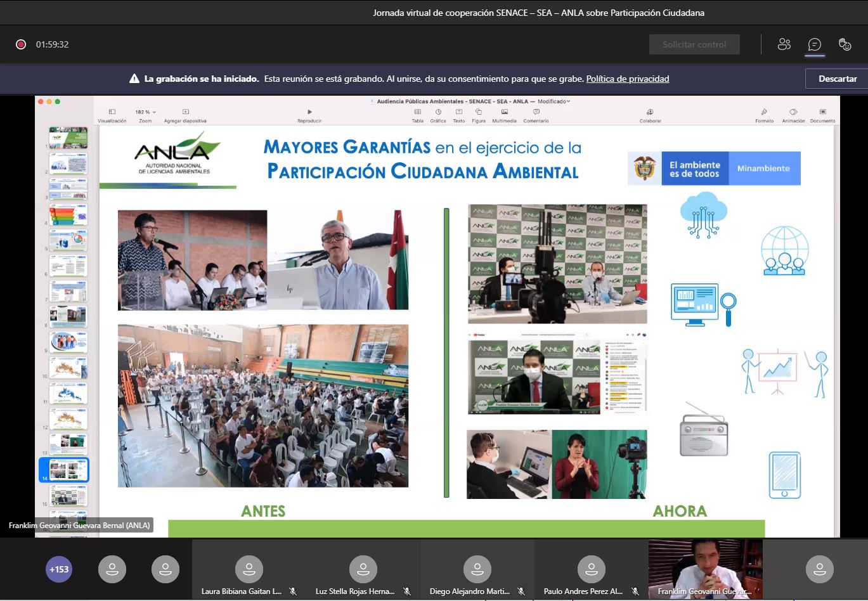Open the Comentario icon

(x=536, y=112)
